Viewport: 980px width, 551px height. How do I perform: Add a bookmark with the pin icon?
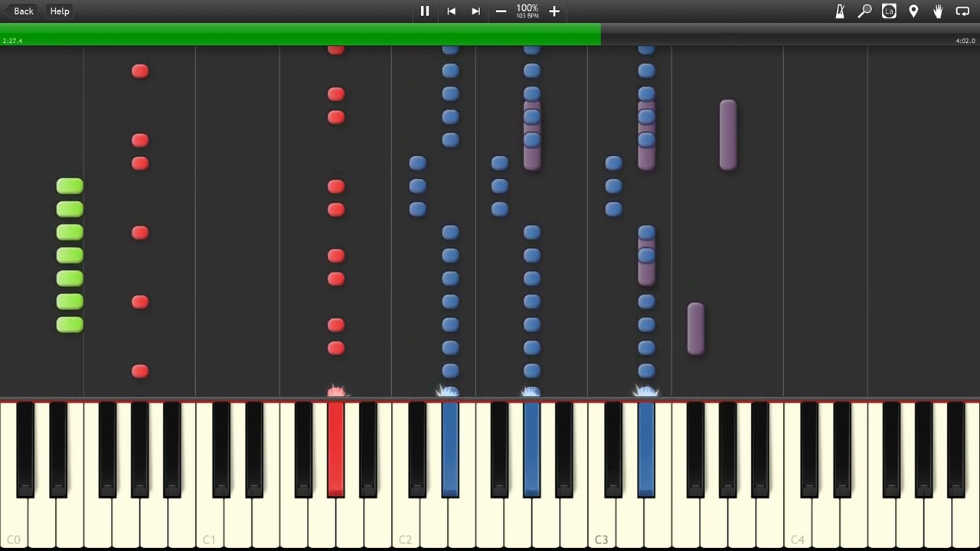(x=913, y=11)
